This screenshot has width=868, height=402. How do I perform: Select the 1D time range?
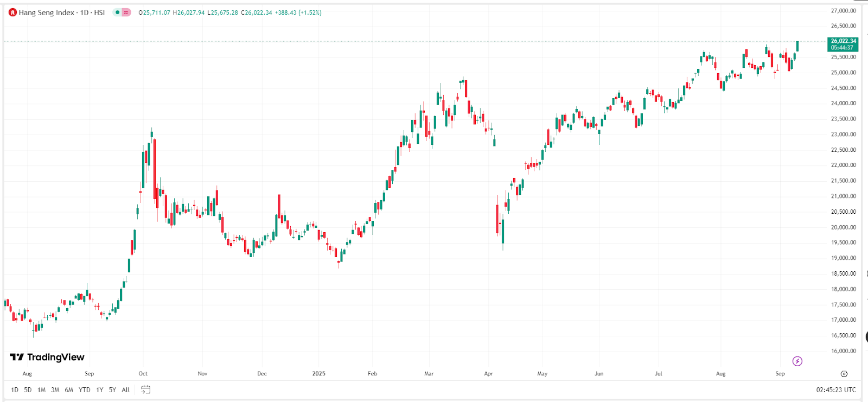coord(15,390)
